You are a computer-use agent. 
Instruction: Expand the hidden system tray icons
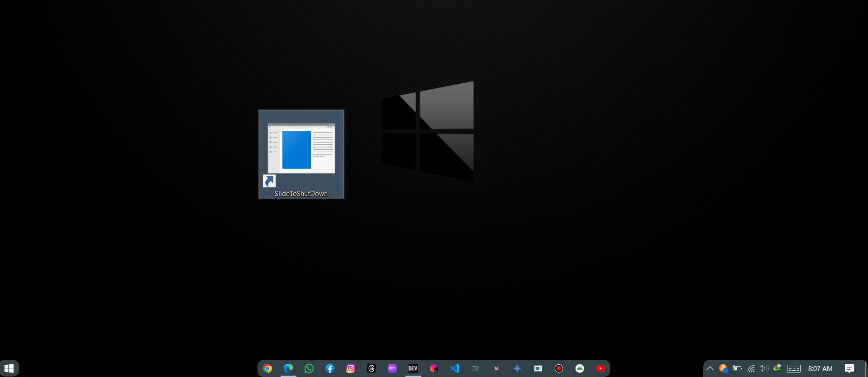710,368
